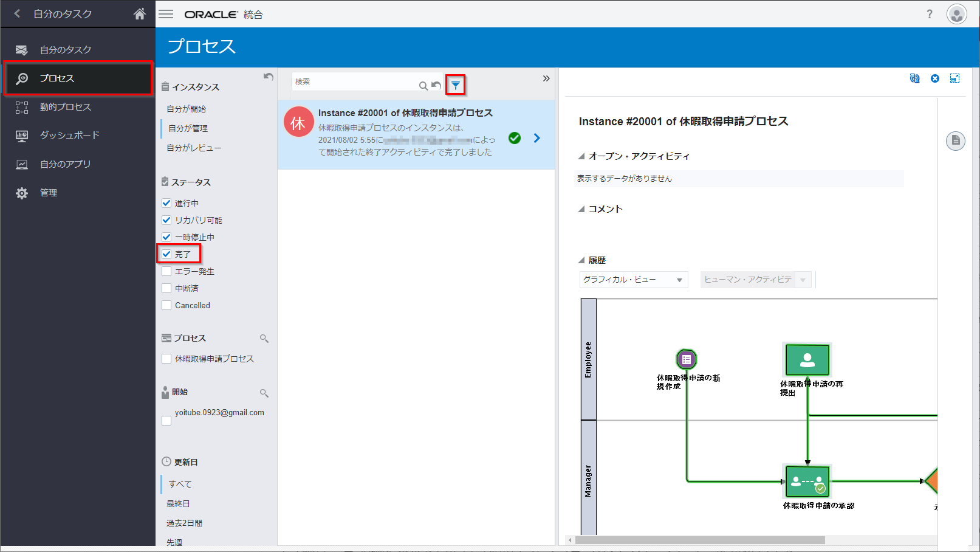Click the home icon in sidebar header
This screenshot has height=552, width=980.
coord(140,14)
